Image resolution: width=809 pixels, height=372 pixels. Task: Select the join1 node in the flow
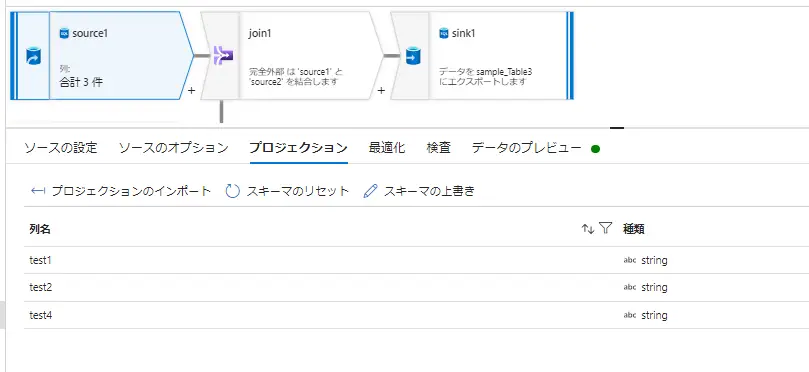(292, 55)
